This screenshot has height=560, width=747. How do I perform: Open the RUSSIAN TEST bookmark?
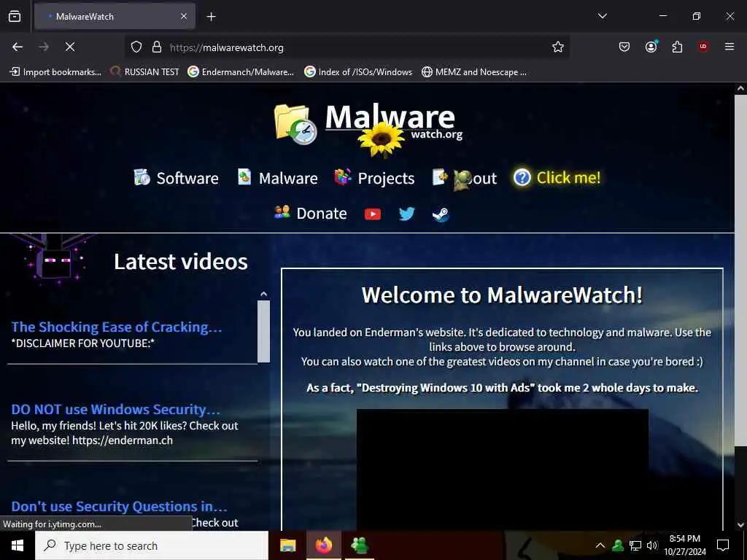coord(145,72)
